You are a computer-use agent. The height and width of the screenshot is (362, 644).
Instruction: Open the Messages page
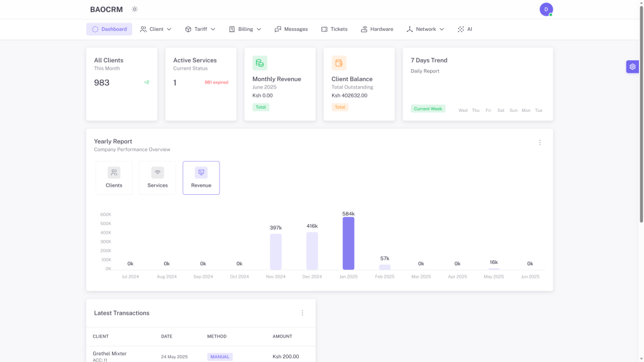point(291,29)
